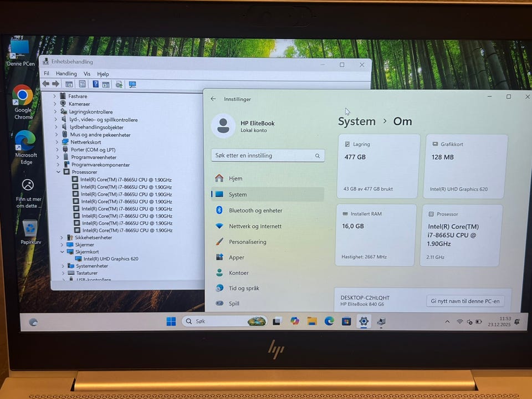Select the Tastaturer tree item
Viewport: 532px width, 399px height.
coord(83,273)
